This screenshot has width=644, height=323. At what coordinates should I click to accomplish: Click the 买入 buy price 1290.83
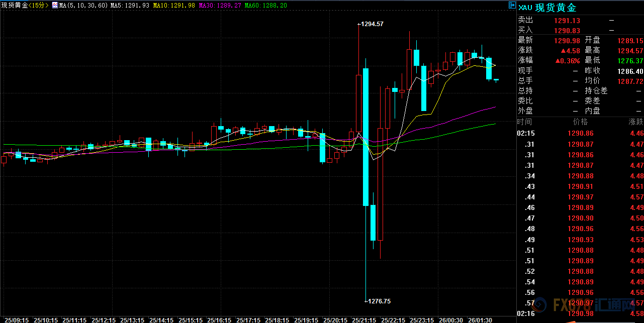567,31
